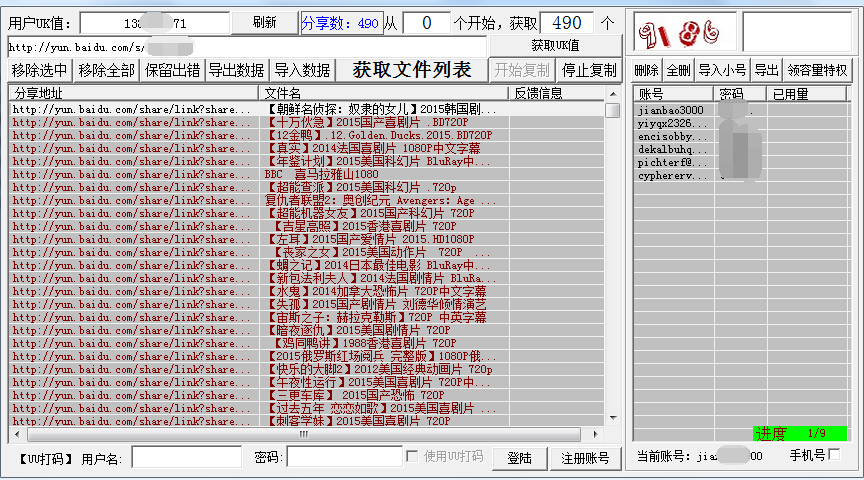Select the 十万伙急 file row
Image resolution: width=864 pixels, height=480 pixels.
tap(307, 122)
